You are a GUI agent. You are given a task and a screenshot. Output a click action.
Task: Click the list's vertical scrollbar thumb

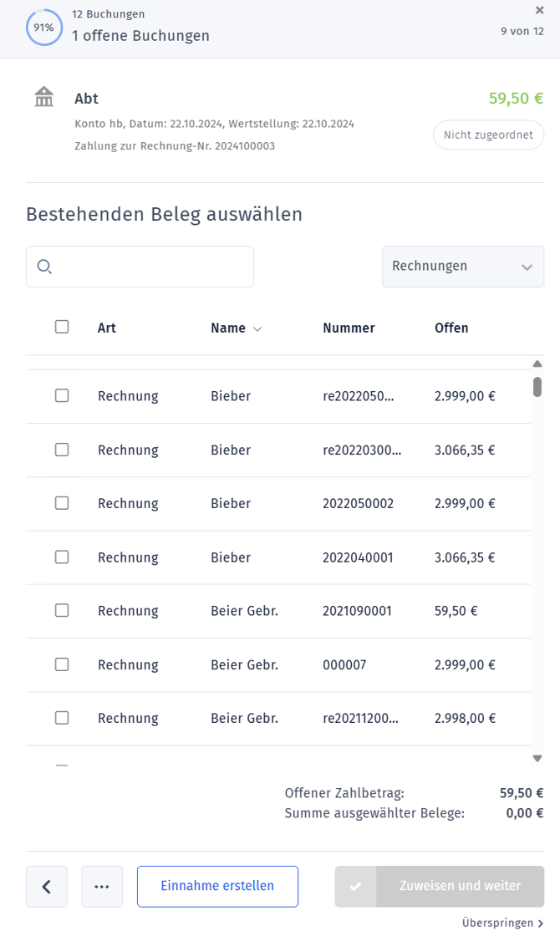537,387
